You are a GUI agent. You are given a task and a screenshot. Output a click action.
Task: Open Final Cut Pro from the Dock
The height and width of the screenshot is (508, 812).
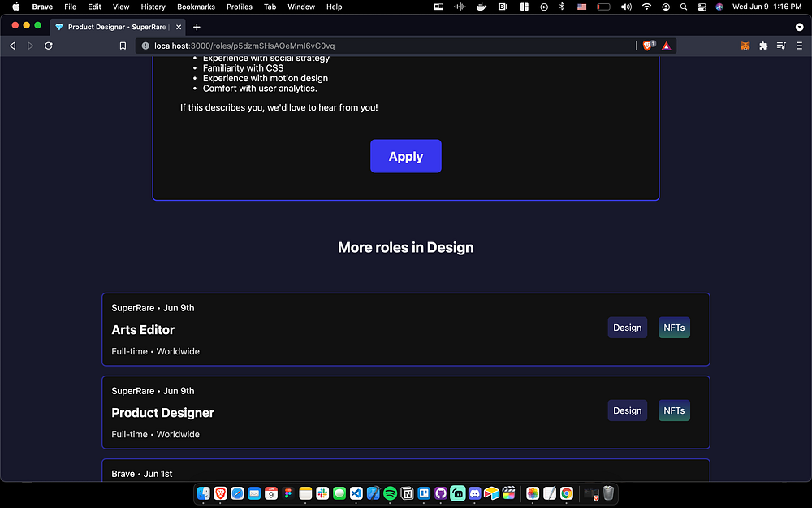[508, 493]
